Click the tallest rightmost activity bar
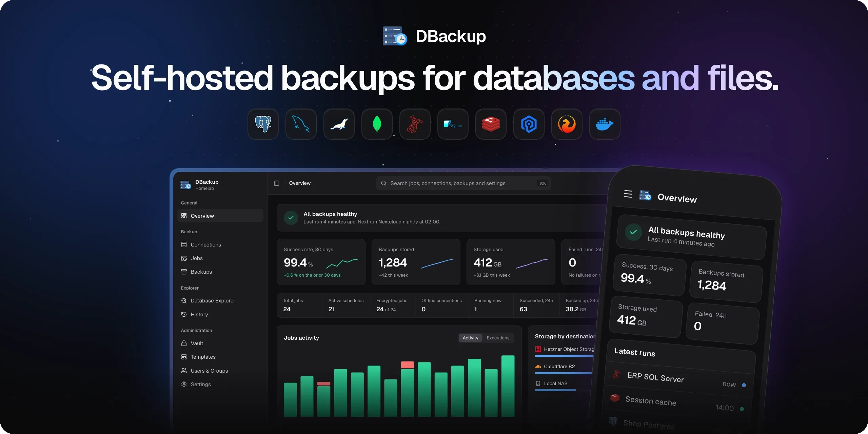 508,386
